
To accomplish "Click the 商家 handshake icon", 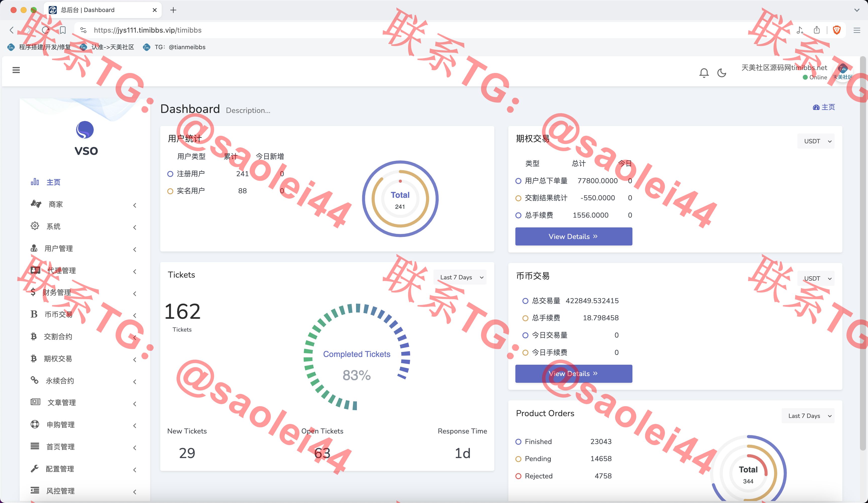I will [36, 204].
